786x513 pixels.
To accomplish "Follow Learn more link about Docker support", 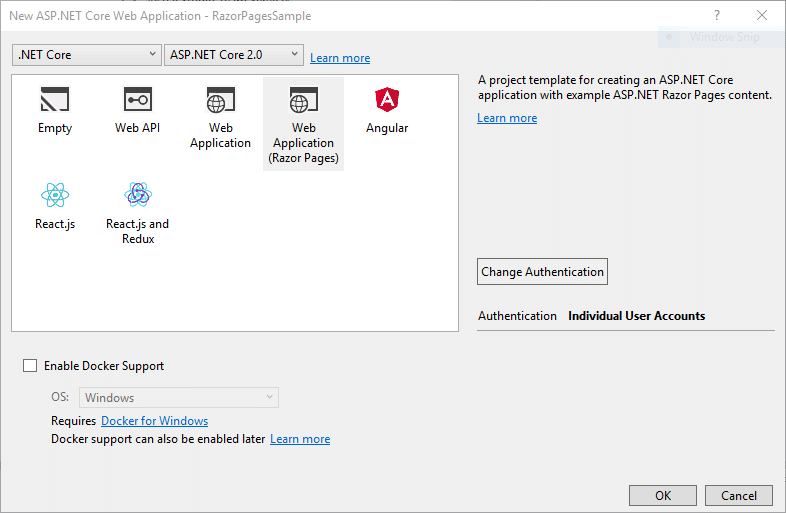I will tap(300, 439).
